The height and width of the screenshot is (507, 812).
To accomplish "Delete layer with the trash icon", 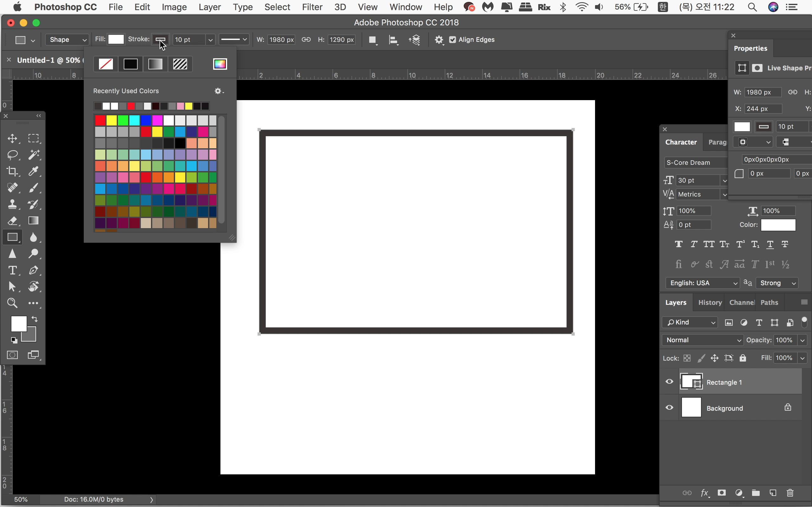I will click(x=790, y=492).
